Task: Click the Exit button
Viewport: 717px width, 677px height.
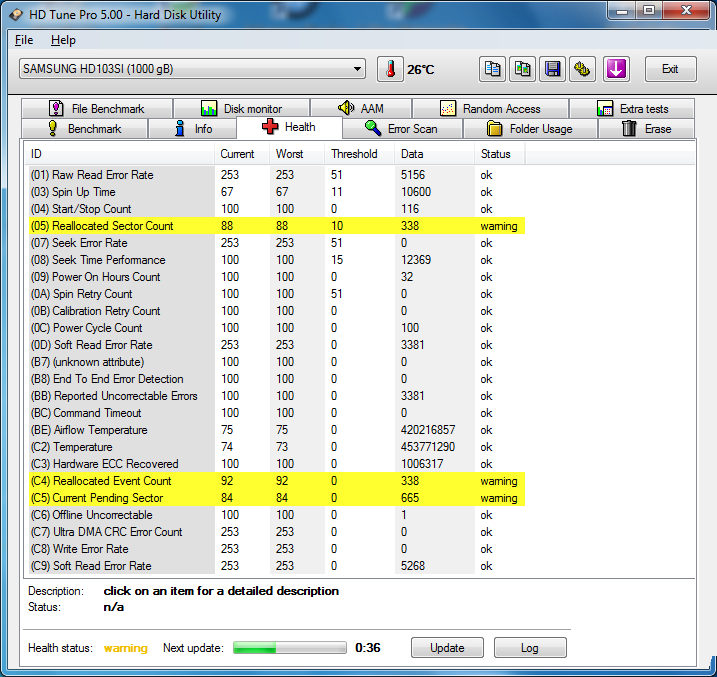Action: [x=670, y=69]
